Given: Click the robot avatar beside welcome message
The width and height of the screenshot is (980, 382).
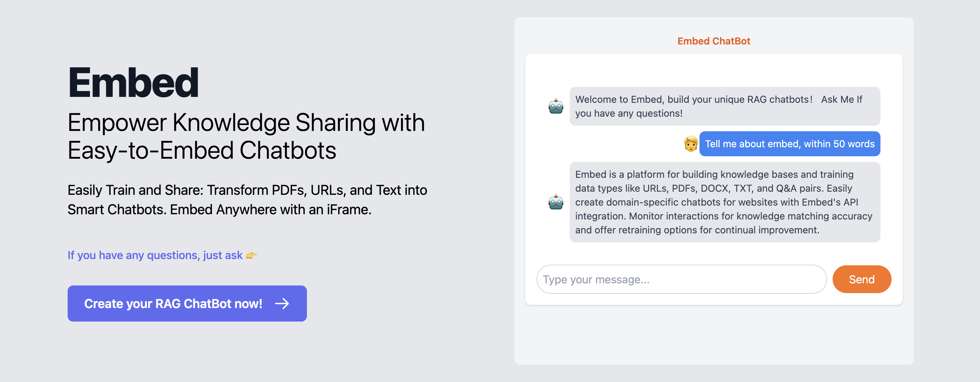Looking at the screenshot, I should tap(556, 106).
